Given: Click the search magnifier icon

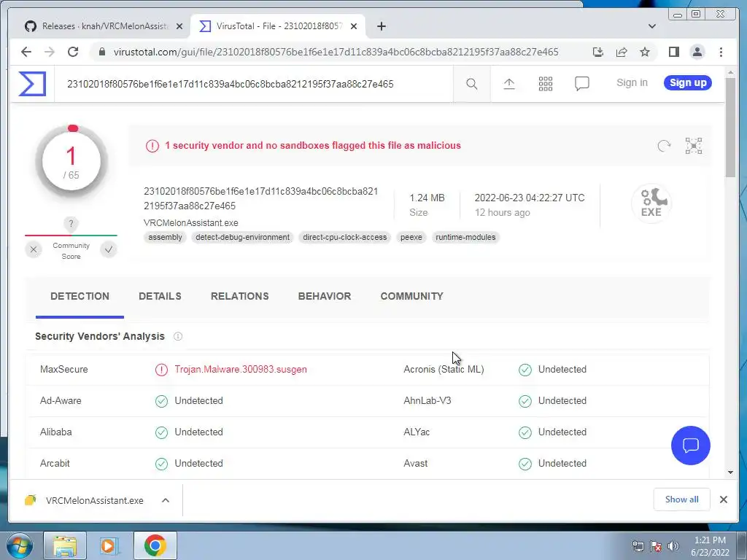Looking at the screenshot, I should [472, 85].
